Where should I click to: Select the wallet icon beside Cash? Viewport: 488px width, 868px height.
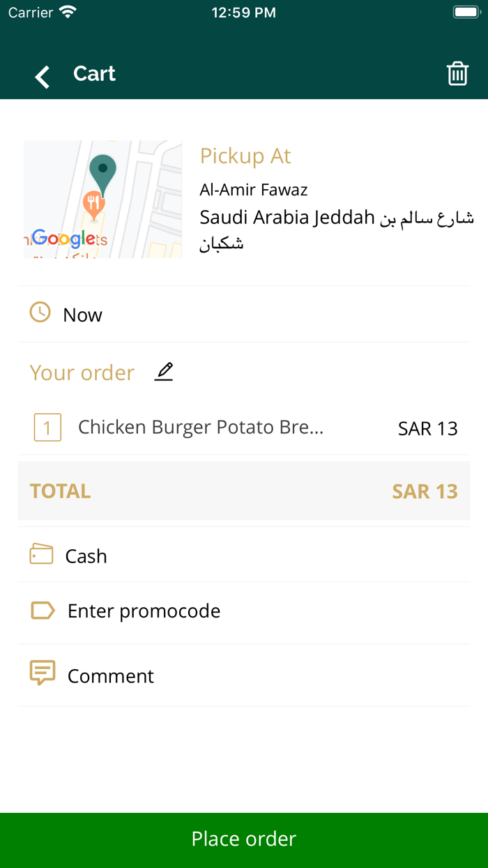click(x=40, y=554)
